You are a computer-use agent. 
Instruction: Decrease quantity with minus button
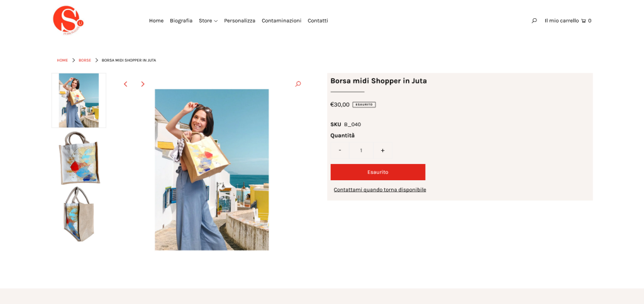[x=340, y=151]
